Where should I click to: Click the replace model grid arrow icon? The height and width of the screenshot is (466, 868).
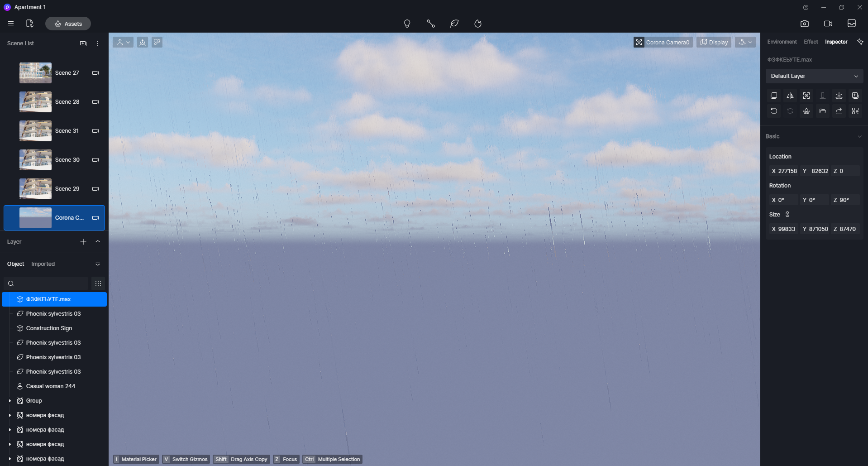coord(855,111)
